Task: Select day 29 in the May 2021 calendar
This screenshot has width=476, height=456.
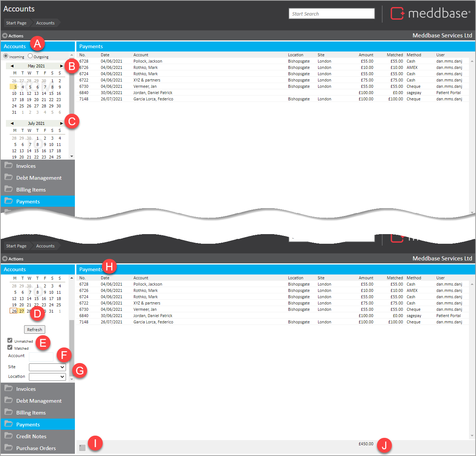Action: point(51,106)
